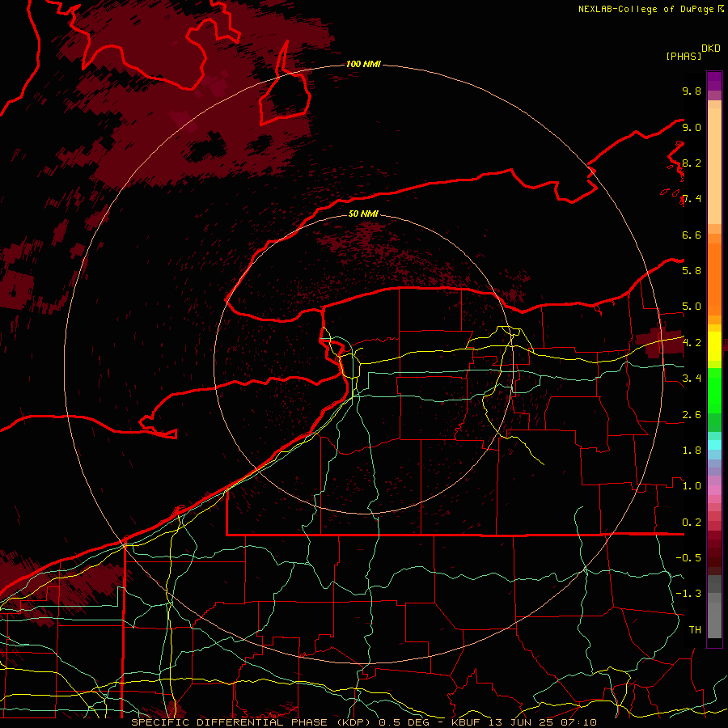Click the SPECIFIC DIFFERENTIAL PHASE (KDP) caption text
Image resolution: width=728 pixels, height=728 pixels.
(x=252, y=722)
